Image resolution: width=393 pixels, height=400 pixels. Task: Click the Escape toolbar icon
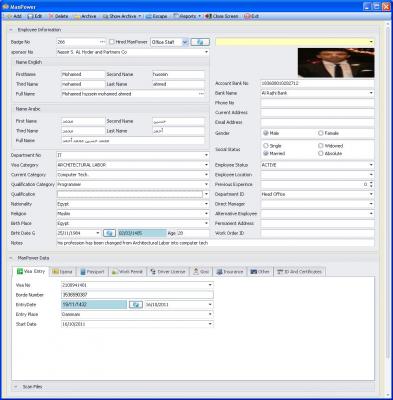148,16
